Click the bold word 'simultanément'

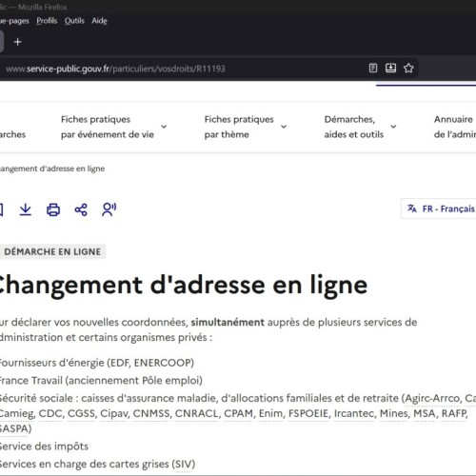coord(228,323)
